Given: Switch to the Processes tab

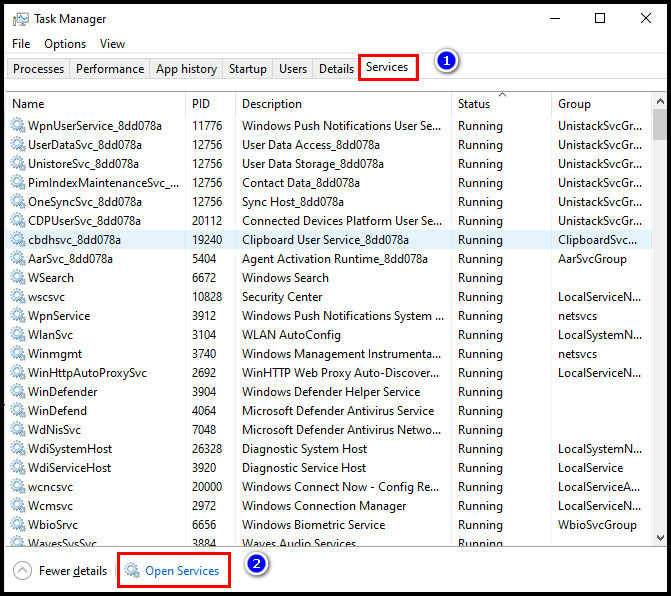Looking at the screenshot, I should click(38, 69).
